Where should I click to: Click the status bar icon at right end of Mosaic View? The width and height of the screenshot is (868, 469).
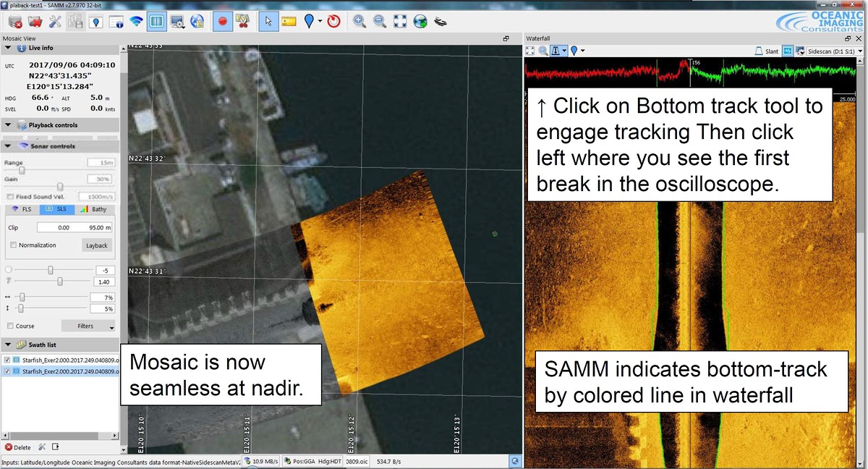pyautogui.click(x=514, y=460)
